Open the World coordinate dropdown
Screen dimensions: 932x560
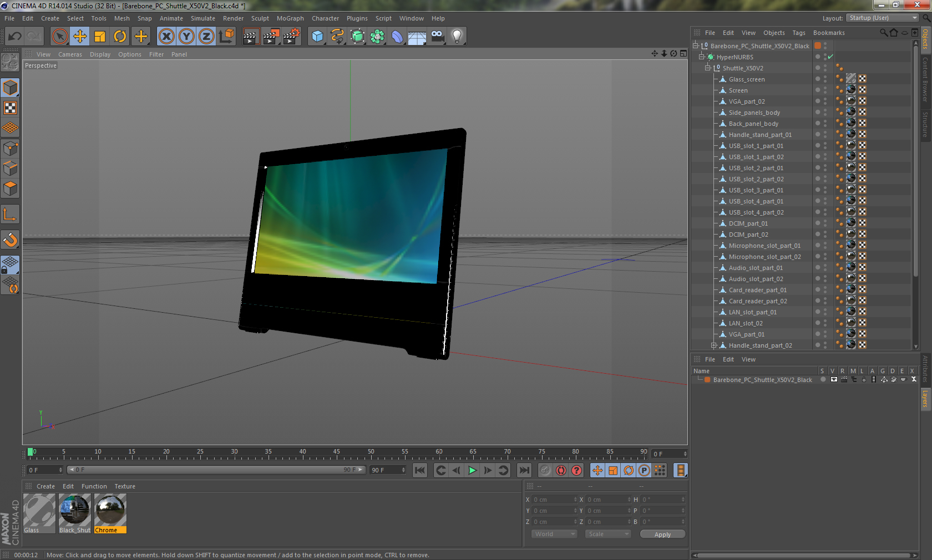554,534
